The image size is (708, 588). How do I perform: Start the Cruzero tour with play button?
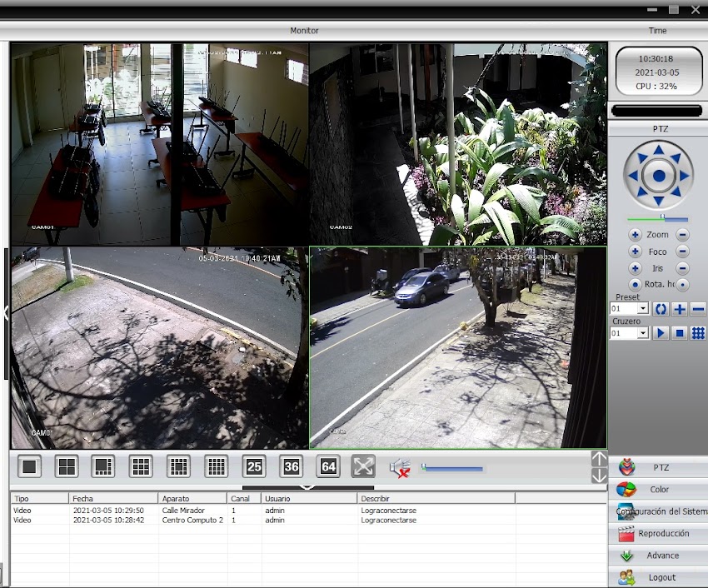[661, 332]
